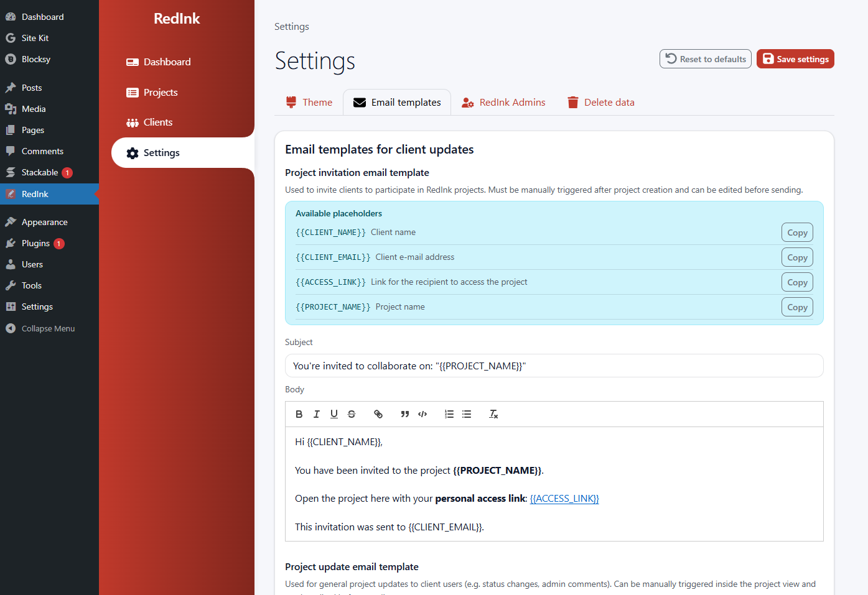This screenshot has height=595, width=868.
Task: Open Users in WordPress menu
Action: click(x=49, y=264)
